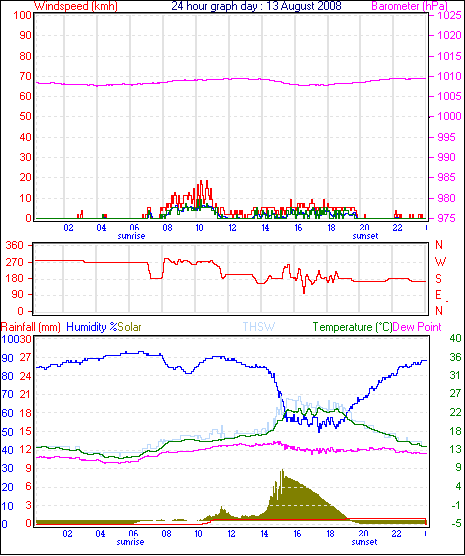The width and height of the screenshot is (465, 556).
Task: Click the 1025 value on the barometer axis
Action: (449, 15)
